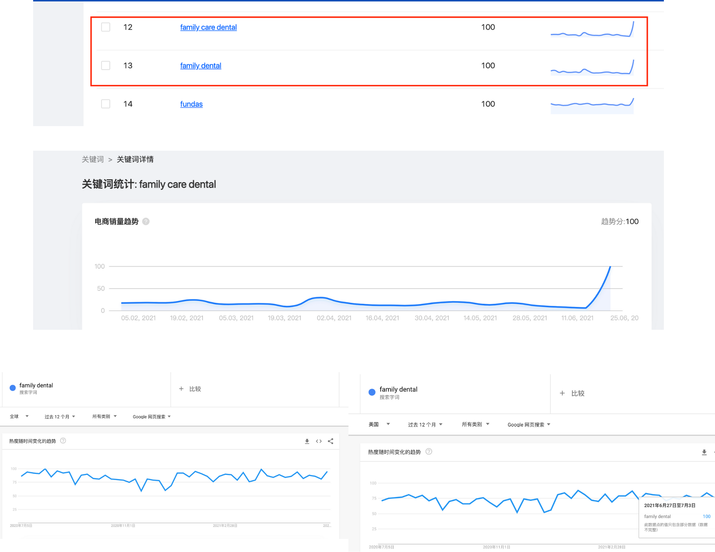Open help icon in left 热度随时间变化的趋势 header
Screen dimensions: 715x552
[63, 441]
